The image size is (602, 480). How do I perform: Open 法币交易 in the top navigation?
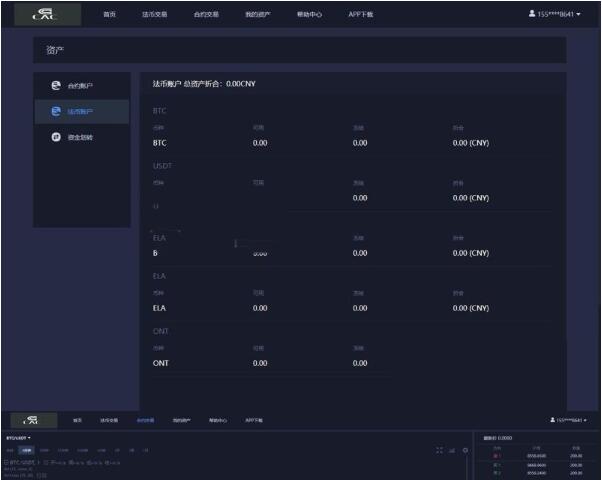pos(155,15)
